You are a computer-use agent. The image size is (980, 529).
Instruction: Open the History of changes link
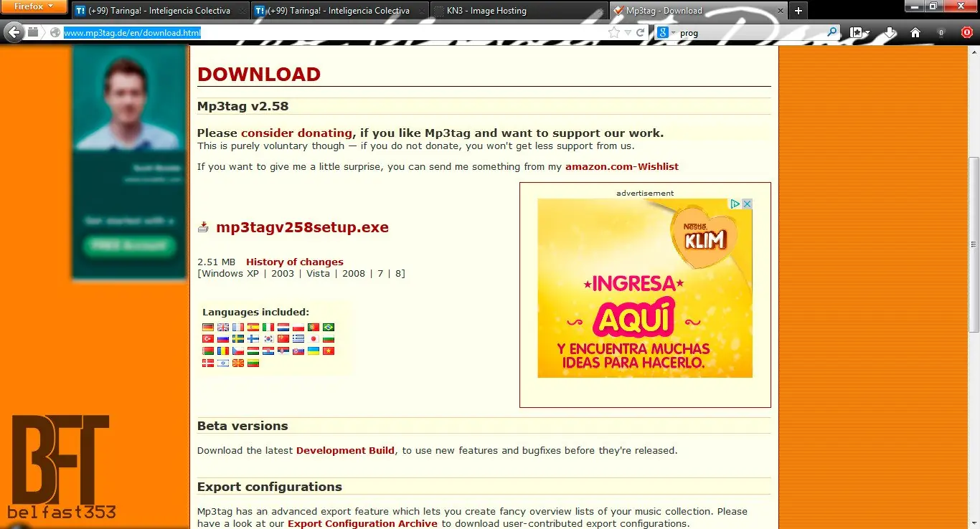[295, 262]
